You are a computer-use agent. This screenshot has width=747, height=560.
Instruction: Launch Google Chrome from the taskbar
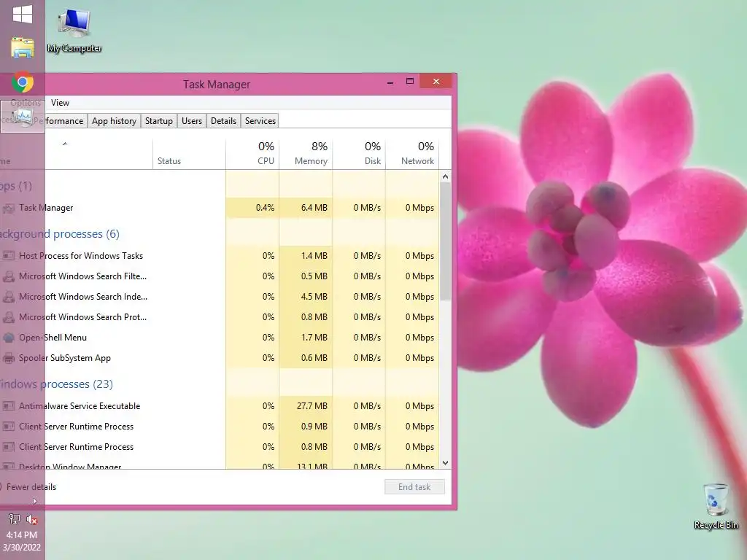pos(23,82)
